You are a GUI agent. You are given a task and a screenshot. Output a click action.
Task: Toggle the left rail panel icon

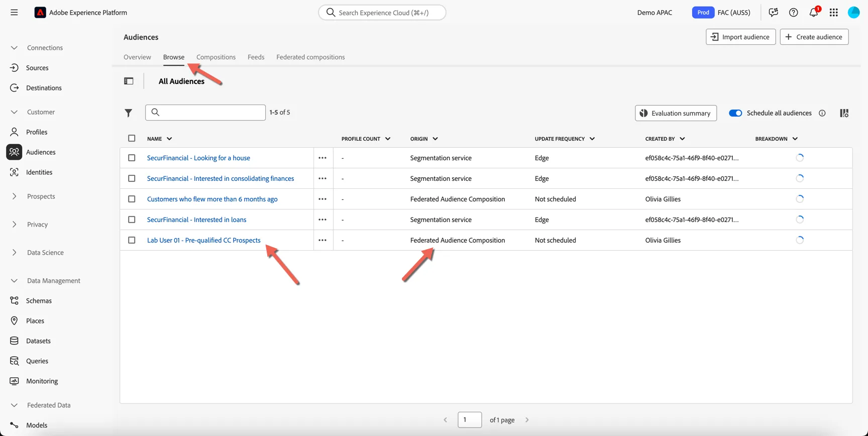(x=129, y=81)
